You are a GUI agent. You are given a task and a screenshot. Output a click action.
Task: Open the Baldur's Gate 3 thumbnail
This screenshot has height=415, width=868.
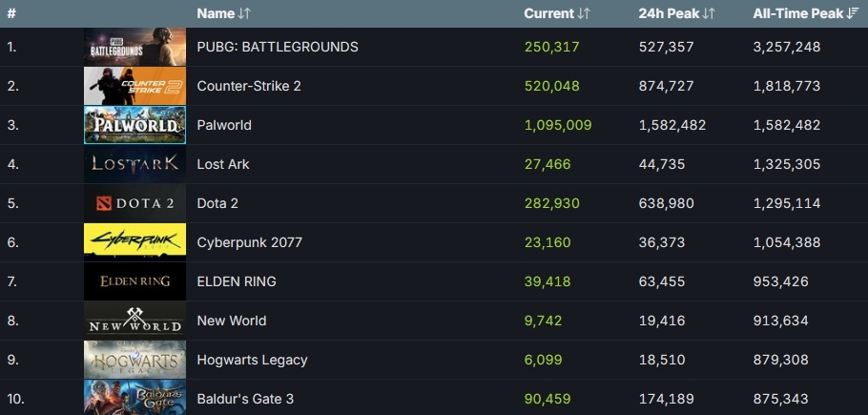click(134, 397)
